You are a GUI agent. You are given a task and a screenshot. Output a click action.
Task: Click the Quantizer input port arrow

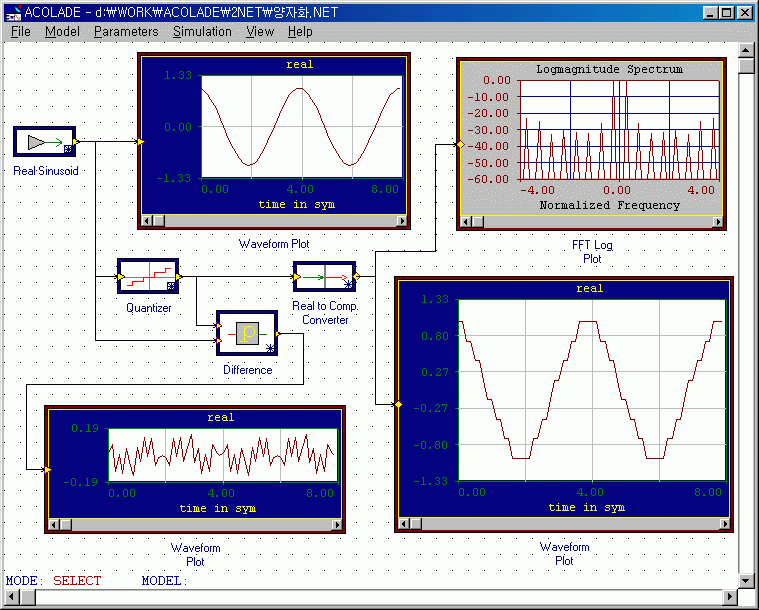pos(121,276)
